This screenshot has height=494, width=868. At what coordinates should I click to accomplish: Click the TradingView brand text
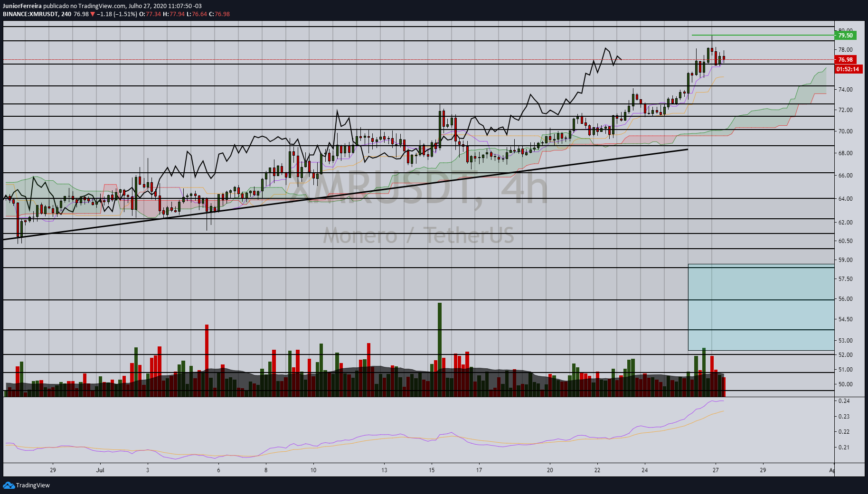click(x=33, y=485)
